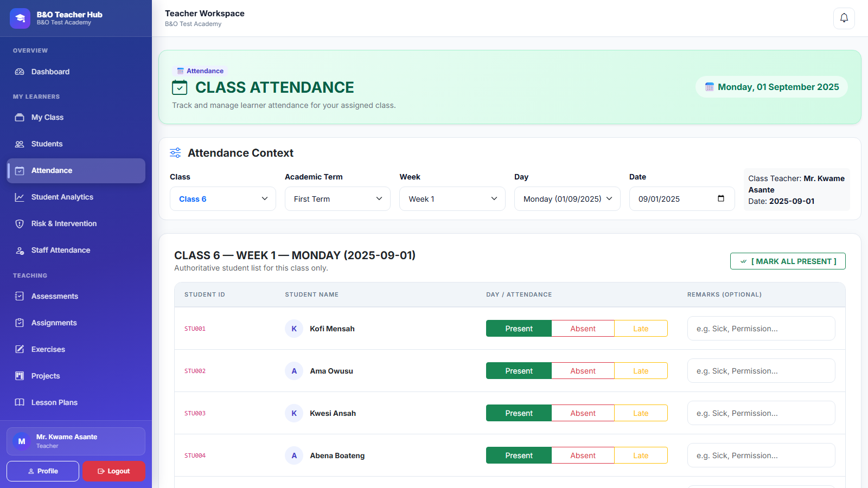Viewport: 868px width, 488px height.
Task: Click Kofi Mensah's avatar initial K
Action: pos(294,329)
